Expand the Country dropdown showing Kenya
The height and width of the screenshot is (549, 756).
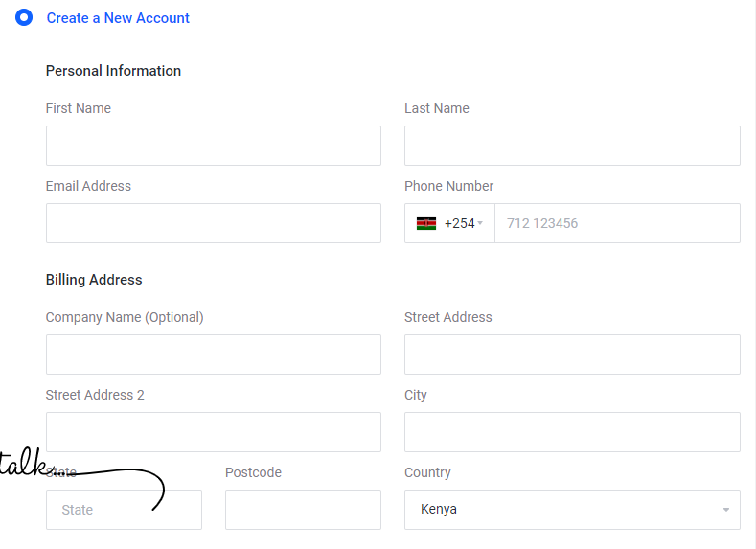click(x=572, y=510)
